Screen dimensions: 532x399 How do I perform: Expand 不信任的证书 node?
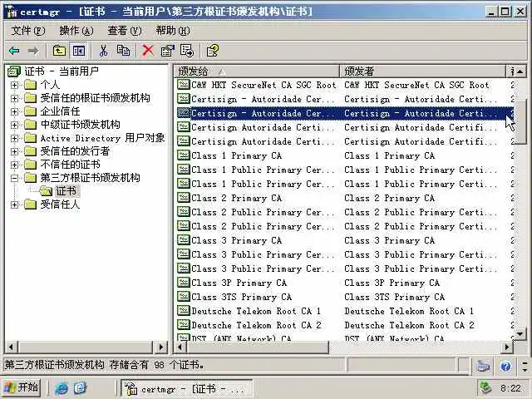pyautogui.click(x=14, y=165)
